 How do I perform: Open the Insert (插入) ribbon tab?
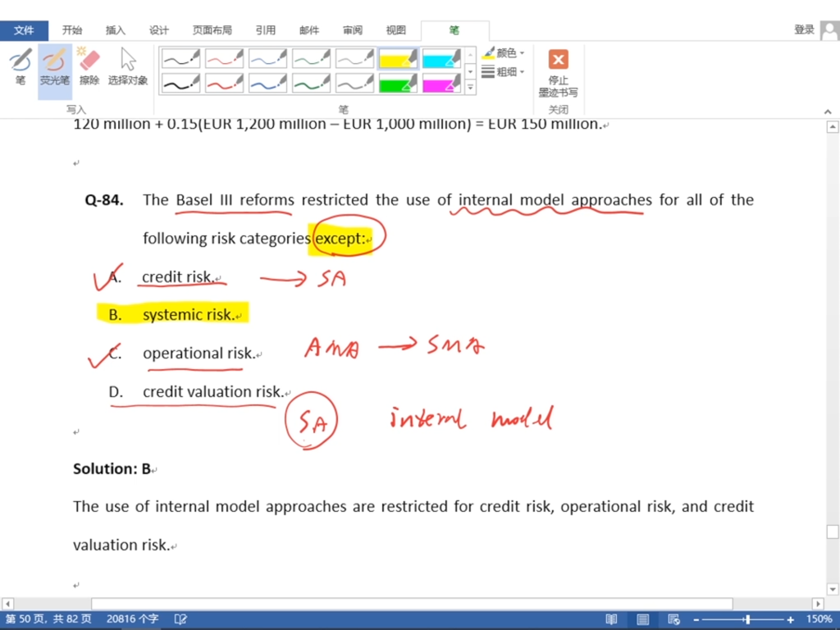point(116,30)
